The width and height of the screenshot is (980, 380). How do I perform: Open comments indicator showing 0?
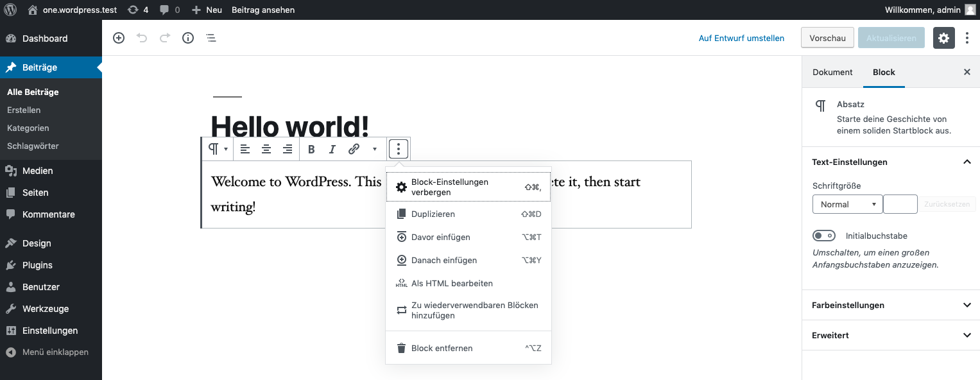pyautogui.click(x=170, y=10)
